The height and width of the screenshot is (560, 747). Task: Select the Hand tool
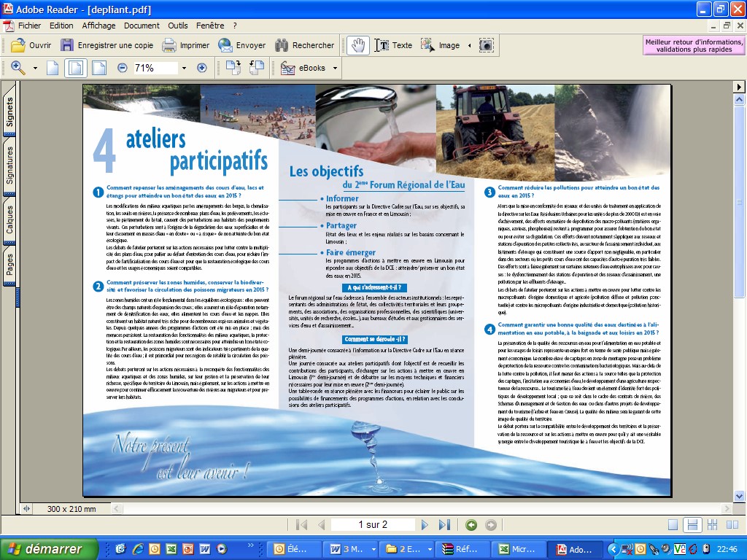pyautogui.click(x=357, y=45)
